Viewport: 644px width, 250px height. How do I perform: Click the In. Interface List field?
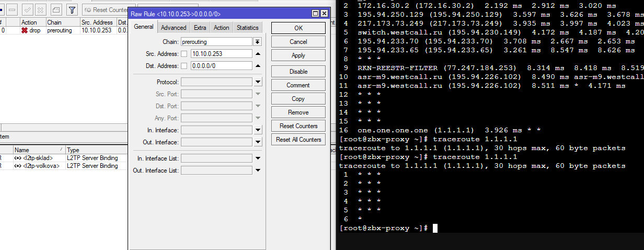[x=216, y=158]
